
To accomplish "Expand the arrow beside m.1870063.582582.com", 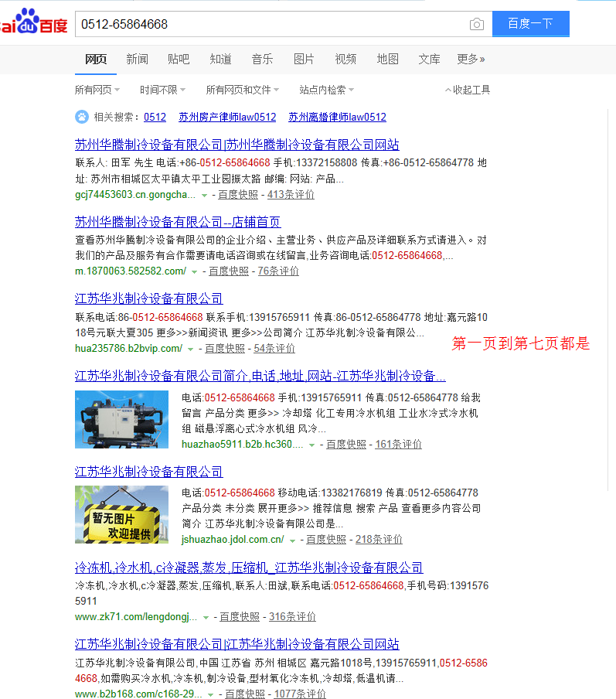I will [194, 272].
